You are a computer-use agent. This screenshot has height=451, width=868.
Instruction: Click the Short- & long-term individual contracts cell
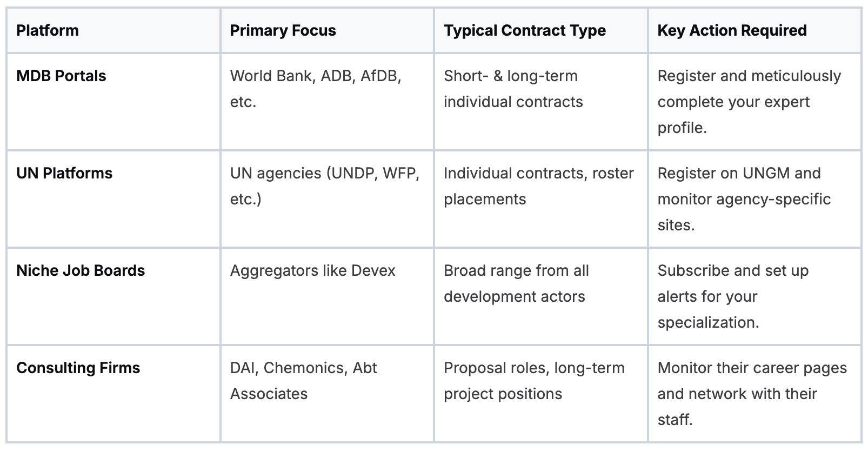point(513,89)
